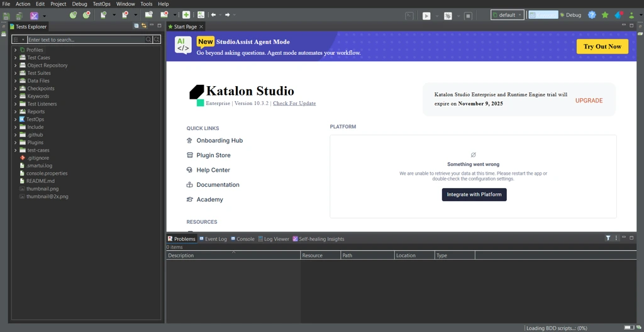Expand the Test Cases folder
Viewport: 644px width, 332px height.
(x=15, y=57)
